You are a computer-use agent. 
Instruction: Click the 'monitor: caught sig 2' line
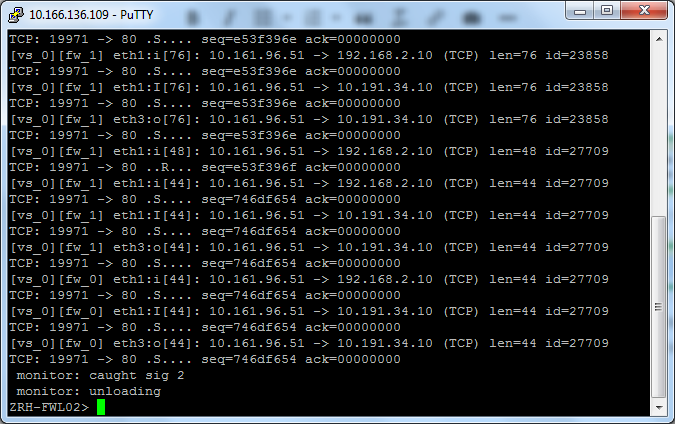click(x=100, y=375)
